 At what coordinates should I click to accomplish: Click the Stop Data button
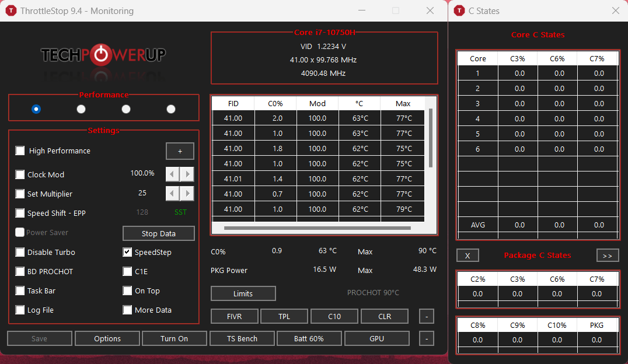[159, 233]
